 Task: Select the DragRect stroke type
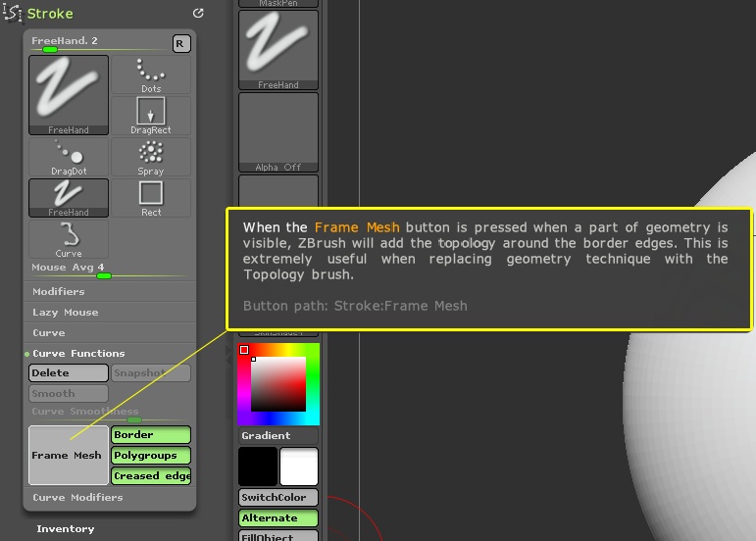click(151, 116)
